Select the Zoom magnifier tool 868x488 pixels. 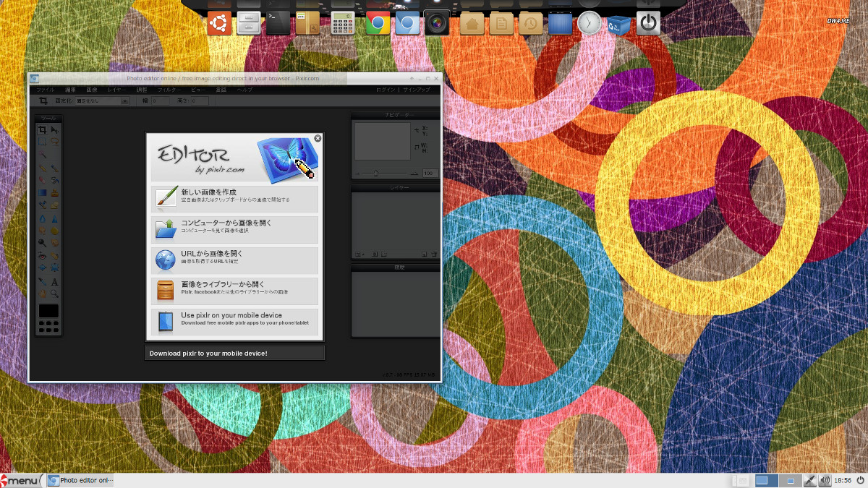click(x=54, y=293)
